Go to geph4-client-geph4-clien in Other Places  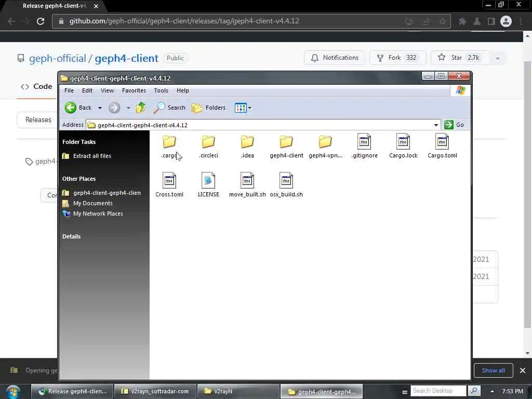pos(107,193)
